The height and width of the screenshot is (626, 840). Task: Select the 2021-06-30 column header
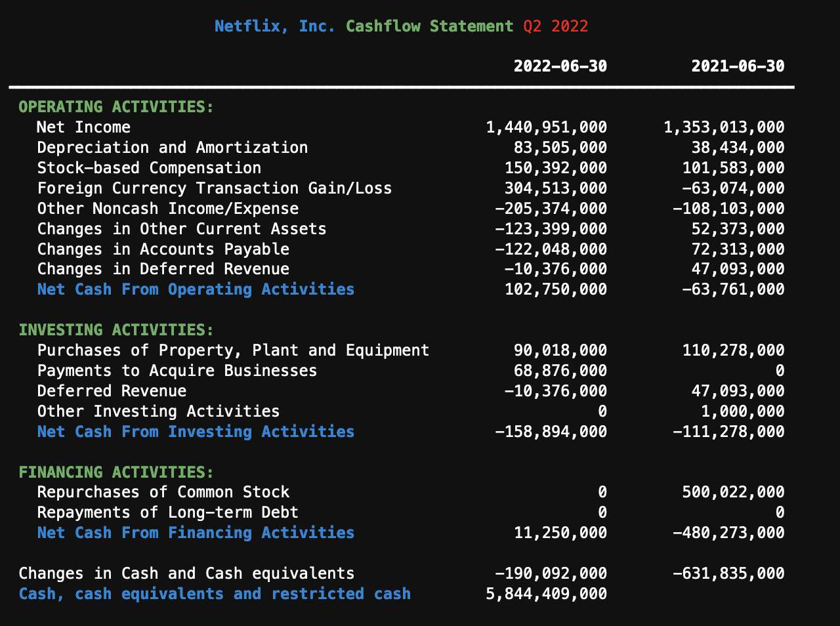click(x=738, y=66)
